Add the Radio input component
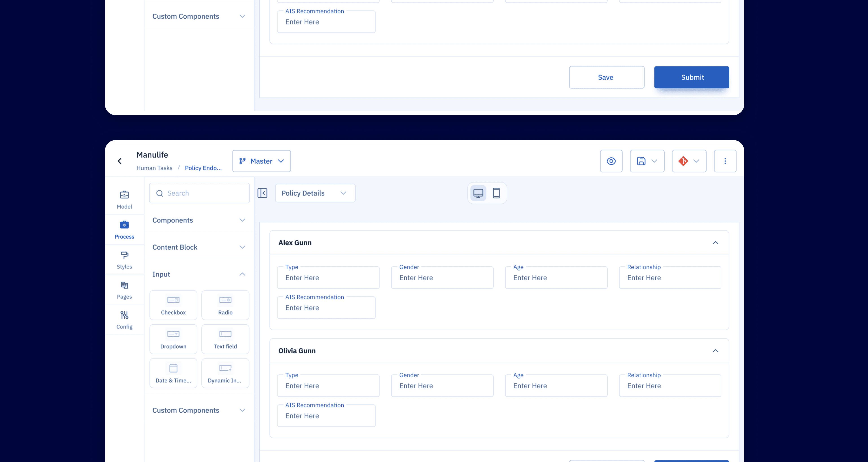This screenshot has width=868, height=462. 225,305
